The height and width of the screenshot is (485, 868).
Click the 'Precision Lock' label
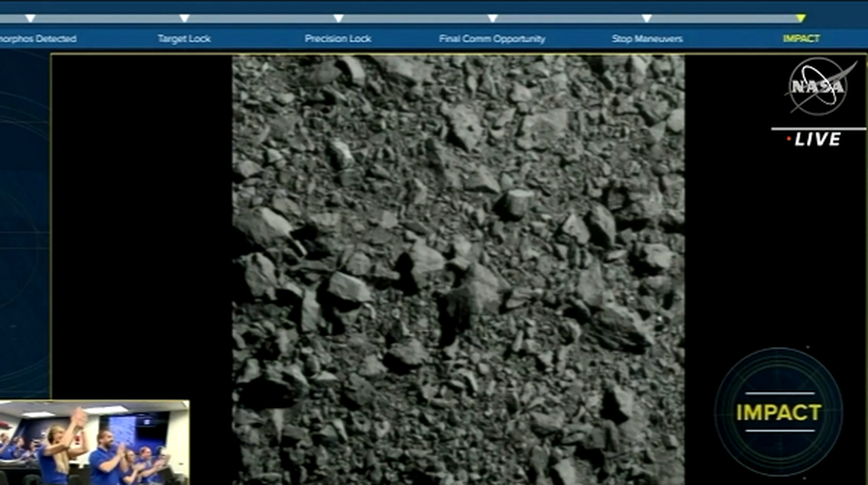(338, 39)
